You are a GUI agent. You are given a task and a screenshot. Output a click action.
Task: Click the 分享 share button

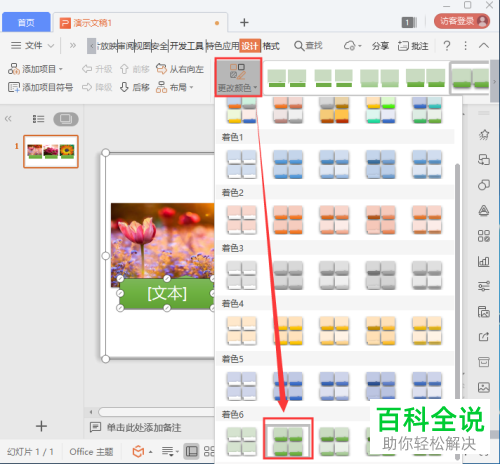[x=380, y=46]
